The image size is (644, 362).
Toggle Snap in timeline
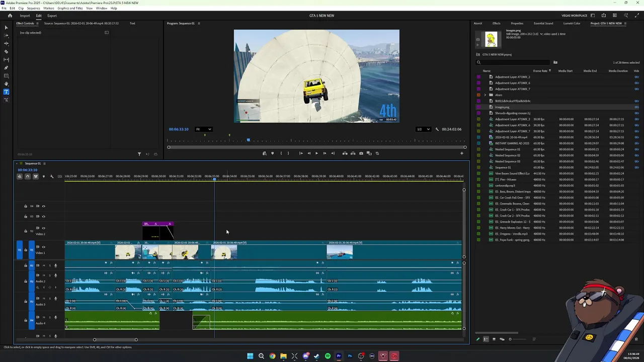click(x=28, y=176)
